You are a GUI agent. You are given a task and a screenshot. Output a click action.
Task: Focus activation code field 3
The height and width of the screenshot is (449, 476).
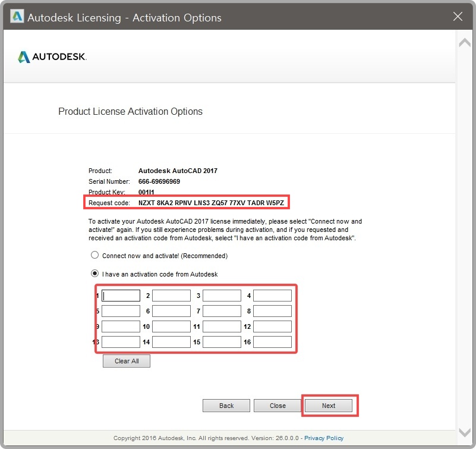(x=222, y=296)
